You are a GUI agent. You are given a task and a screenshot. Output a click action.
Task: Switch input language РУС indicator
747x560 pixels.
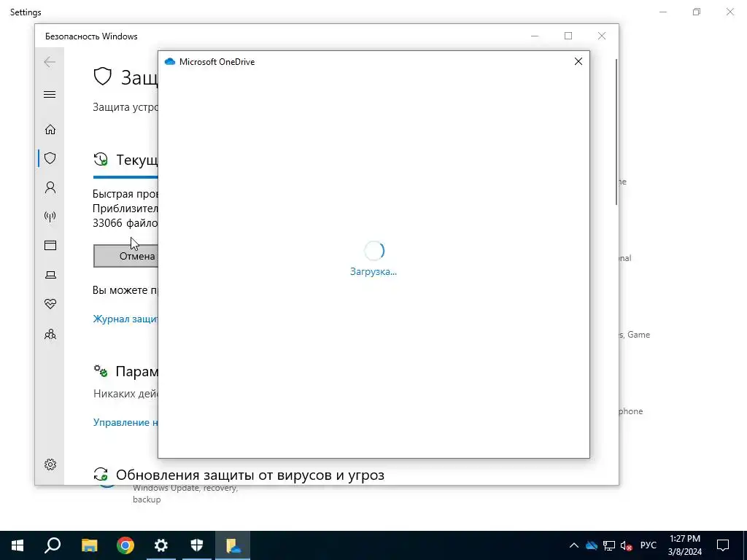[649, 545]
